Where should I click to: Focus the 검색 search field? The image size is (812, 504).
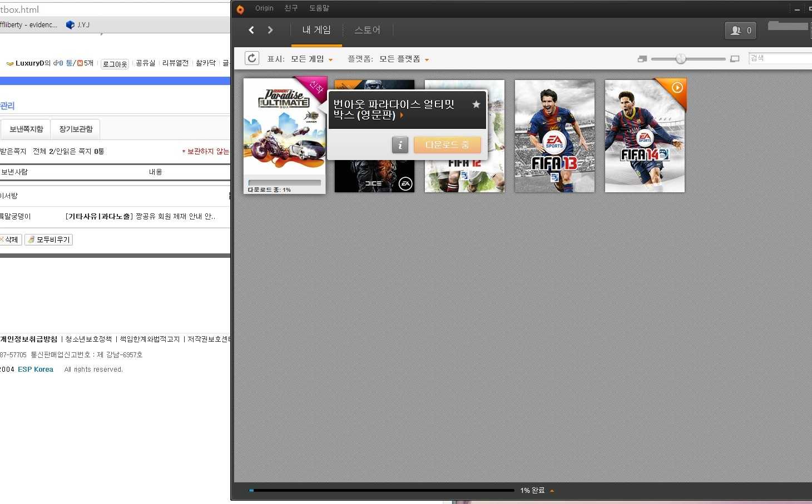780,58
